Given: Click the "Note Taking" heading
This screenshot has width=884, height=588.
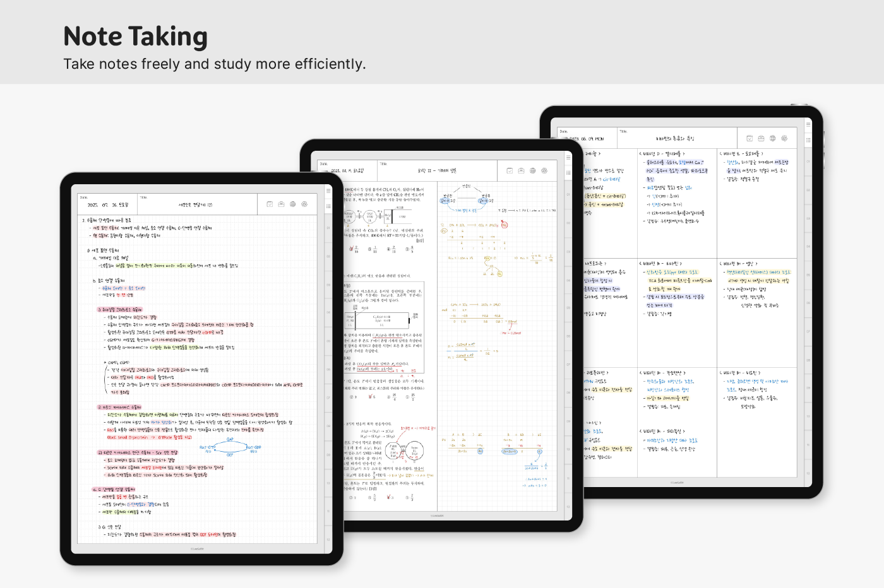Looking at the screenshot, I should click(135, 37).
